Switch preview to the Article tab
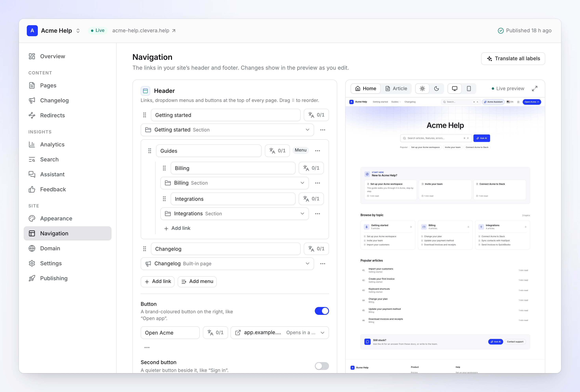The height and width of the screenshot is (392, 580). [396, 89]
